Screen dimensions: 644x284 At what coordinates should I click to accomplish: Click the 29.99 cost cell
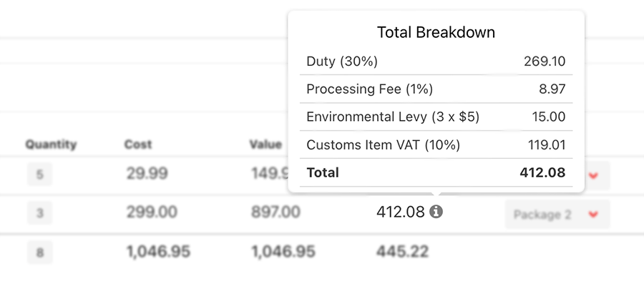147,174
